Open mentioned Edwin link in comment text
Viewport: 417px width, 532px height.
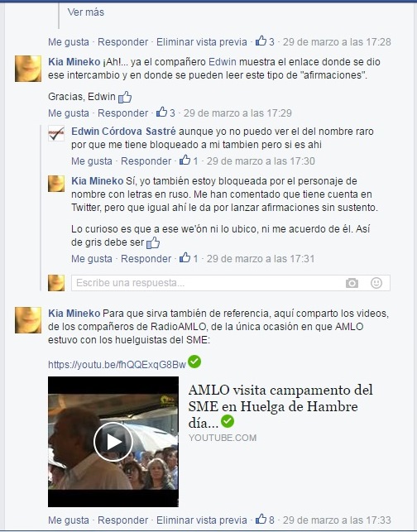click(x=223, y=62)
